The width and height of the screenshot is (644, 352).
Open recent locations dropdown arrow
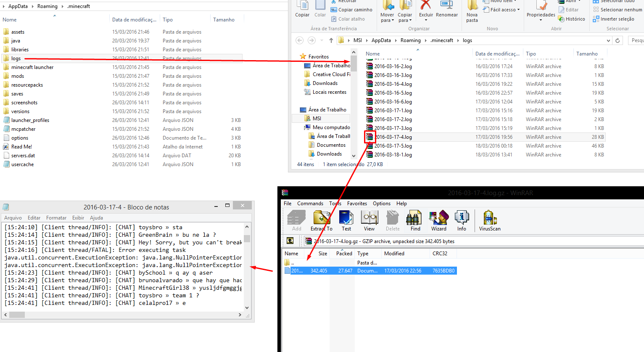tap(322, 40)
